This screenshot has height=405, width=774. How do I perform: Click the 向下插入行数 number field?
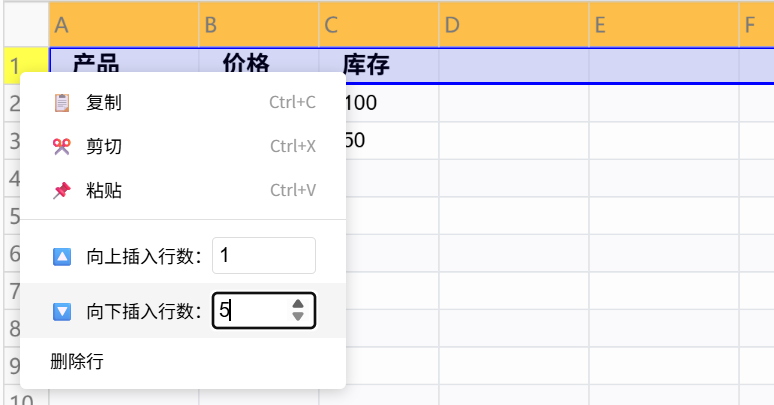(x=250, y=311)
